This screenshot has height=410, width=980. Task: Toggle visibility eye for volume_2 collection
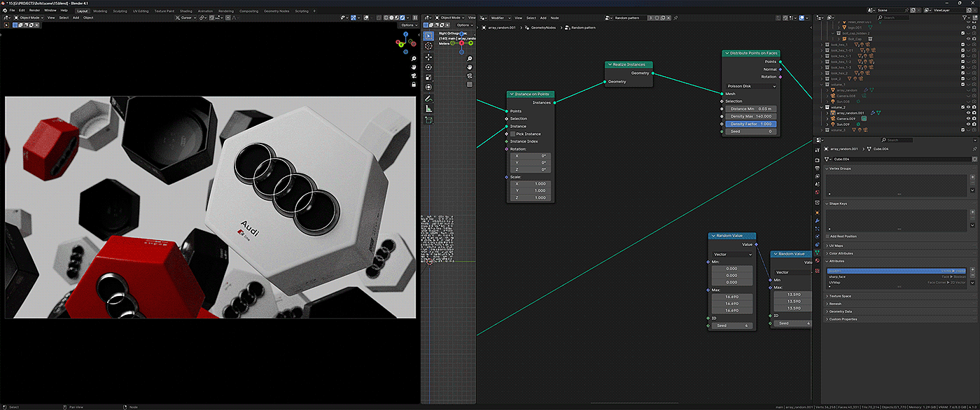coord(968,107)
